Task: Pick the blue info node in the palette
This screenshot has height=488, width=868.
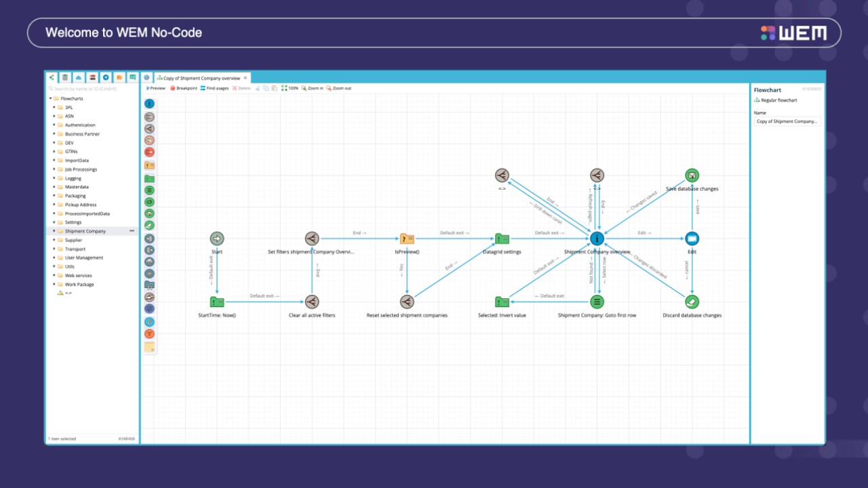Action: (x=149, y=104)
